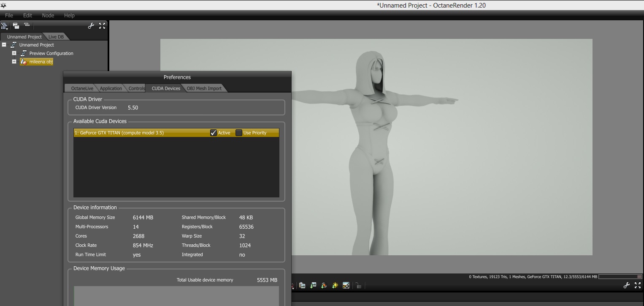Switch to the Live DB tab
644x306 pixels.
coord(56,37)
